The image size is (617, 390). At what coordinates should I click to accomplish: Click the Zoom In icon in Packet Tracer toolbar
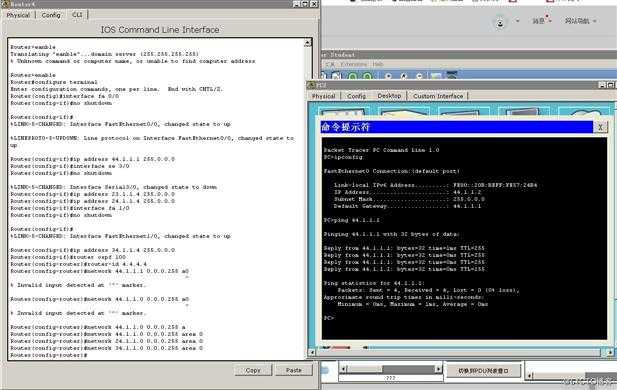[388, 76]
